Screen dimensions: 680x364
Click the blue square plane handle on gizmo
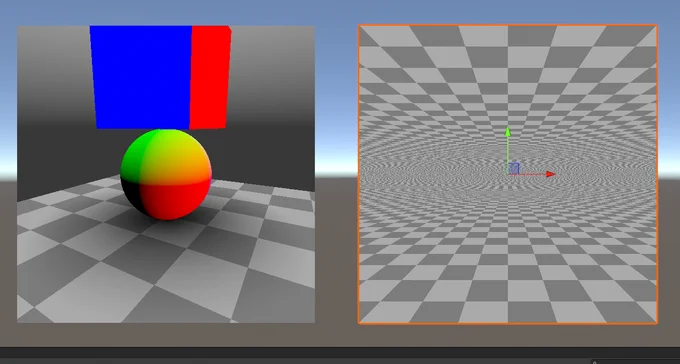click(x=514, y=168)
